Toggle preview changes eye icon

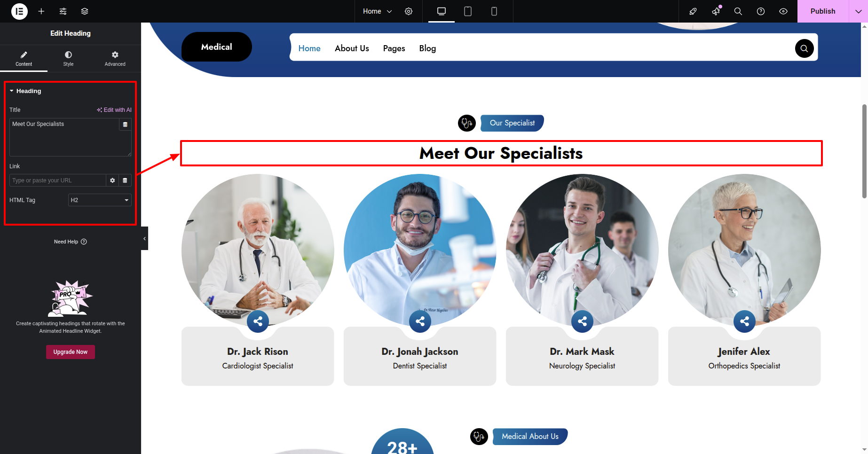coord(783,11)
